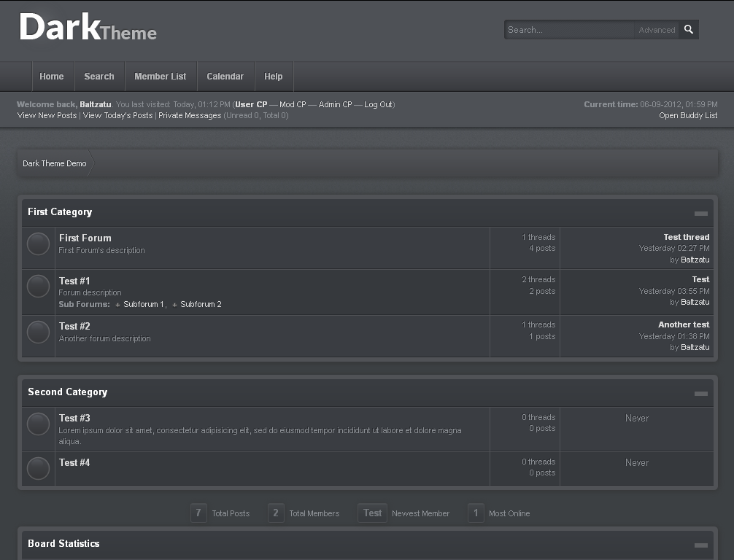Viewport: 734px width, 560px height.
Task: Click the Dark Theme logo
Action: (x=88, y=28)
